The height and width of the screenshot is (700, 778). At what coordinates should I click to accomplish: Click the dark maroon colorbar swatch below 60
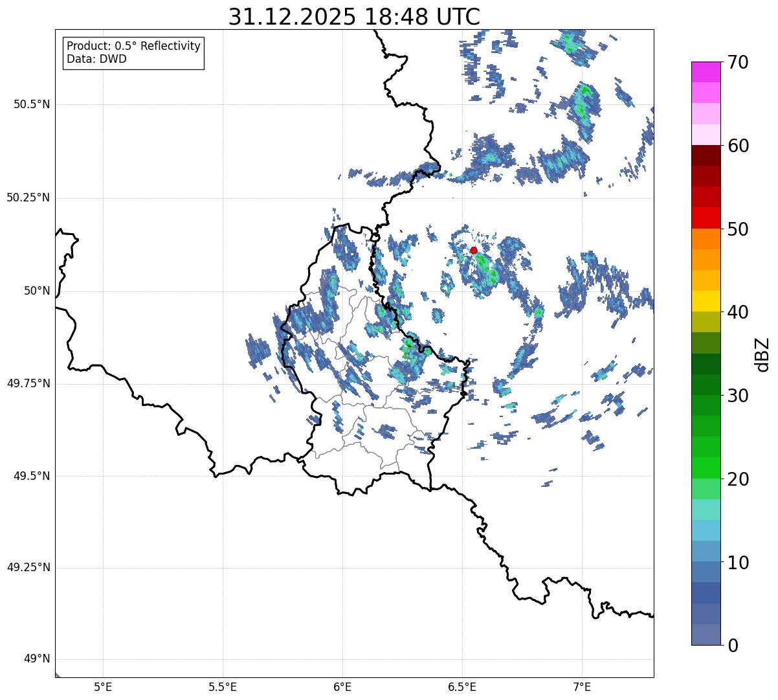pos(706,155)
